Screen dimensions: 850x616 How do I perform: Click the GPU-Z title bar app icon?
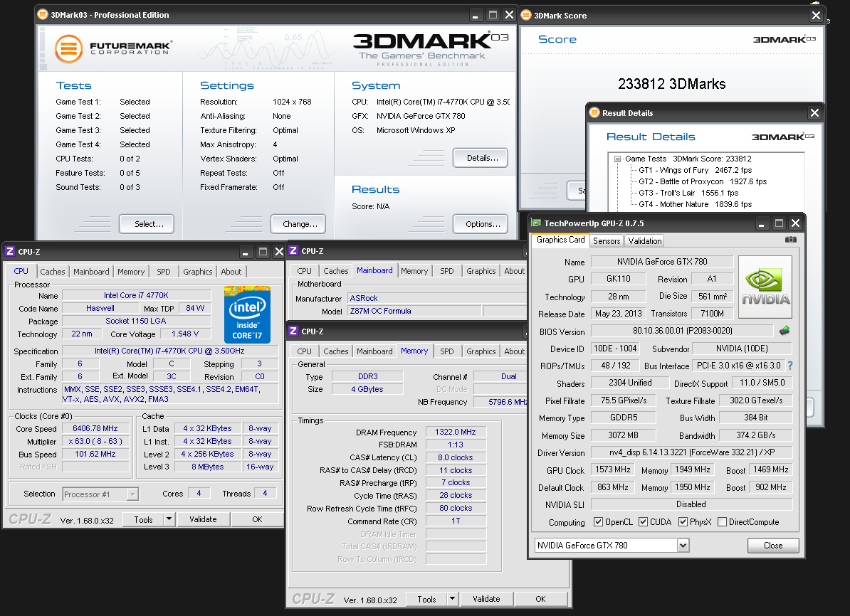tap(537, 223)
